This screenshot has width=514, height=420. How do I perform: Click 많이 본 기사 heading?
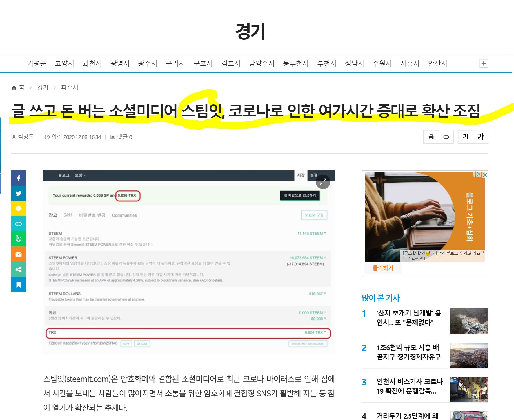click(x=381, y=298)
